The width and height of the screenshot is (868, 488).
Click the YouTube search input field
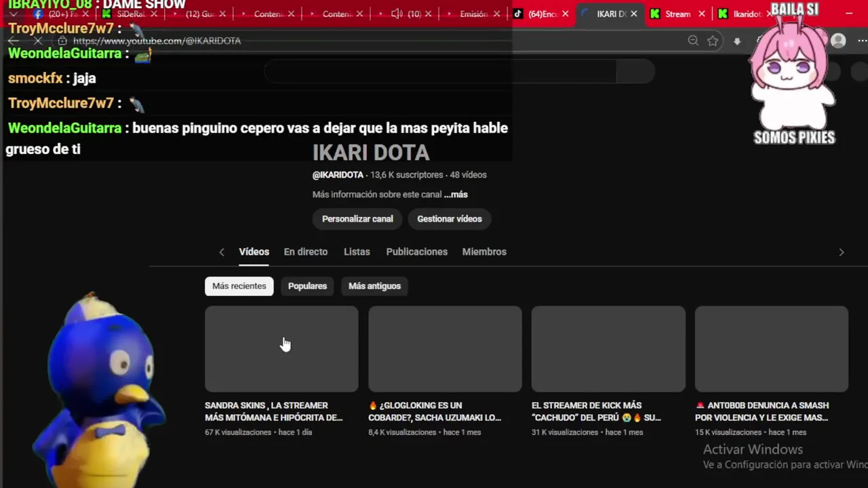(x=441, y=71)
